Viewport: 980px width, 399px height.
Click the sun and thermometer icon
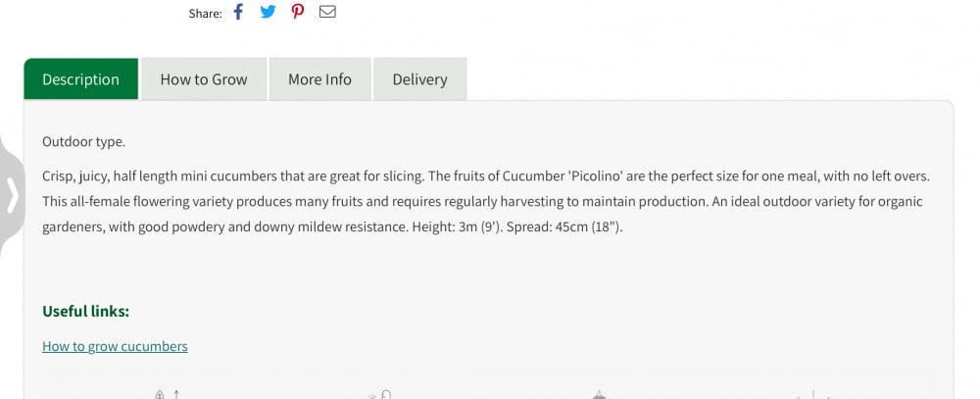(x=380, y=394)
